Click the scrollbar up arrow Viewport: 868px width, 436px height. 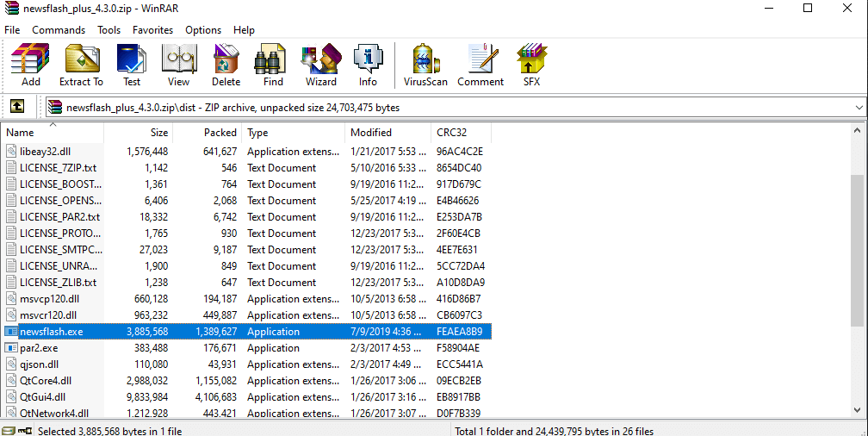tap(857, 131)
